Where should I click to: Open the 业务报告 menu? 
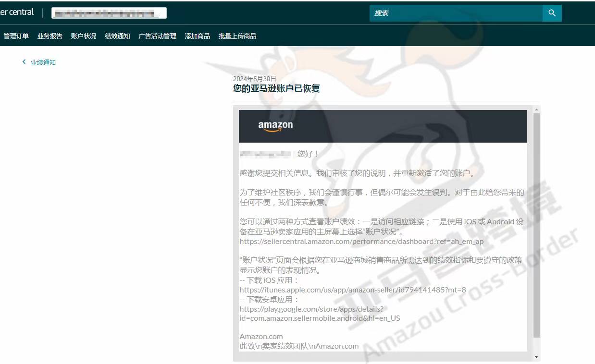[x=50, y=36]
